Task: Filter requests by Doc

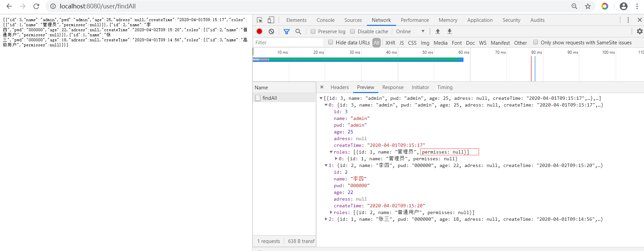Action: pos(471,43)
